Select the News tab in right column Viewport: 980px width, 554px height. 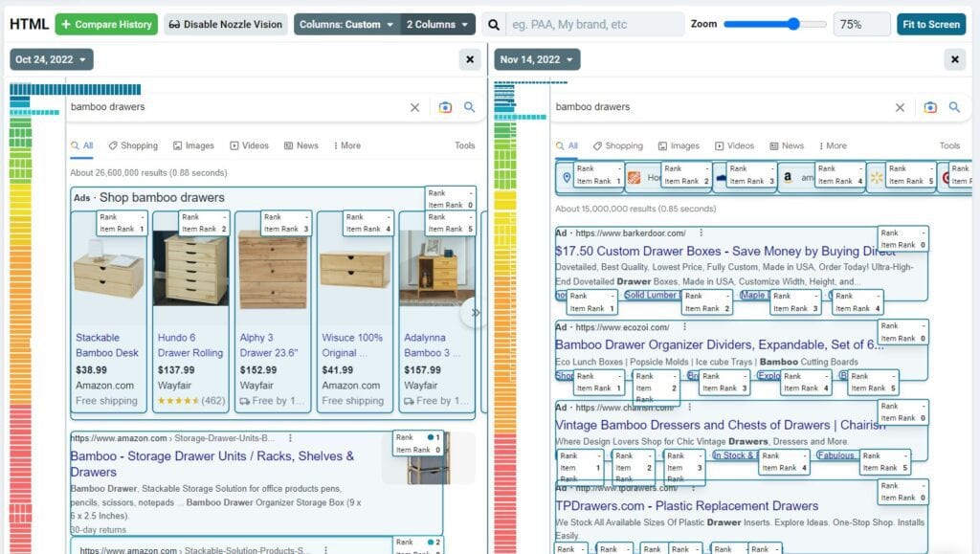pos(787,145)
